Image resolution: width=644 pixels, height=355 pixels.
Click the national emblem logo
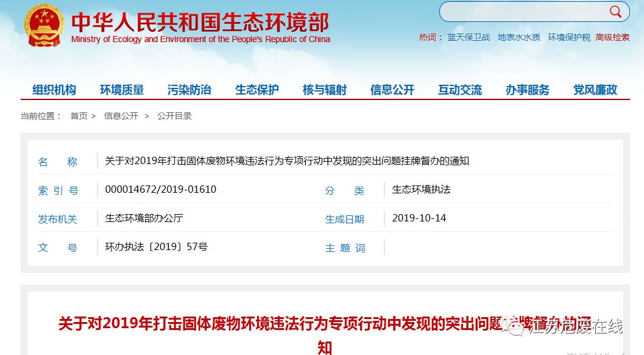pyautogui.click(x=44, y=26)
